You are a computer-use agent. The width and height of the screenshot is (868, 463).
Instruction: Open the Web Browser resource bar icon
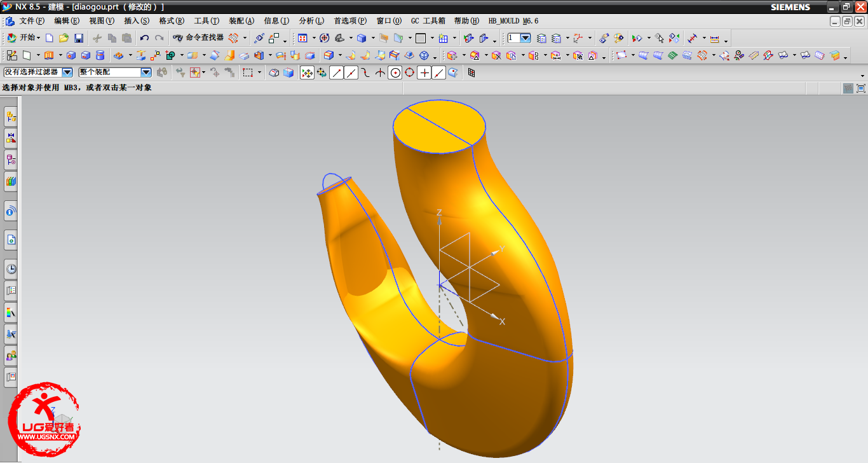[x=11, y=240]
